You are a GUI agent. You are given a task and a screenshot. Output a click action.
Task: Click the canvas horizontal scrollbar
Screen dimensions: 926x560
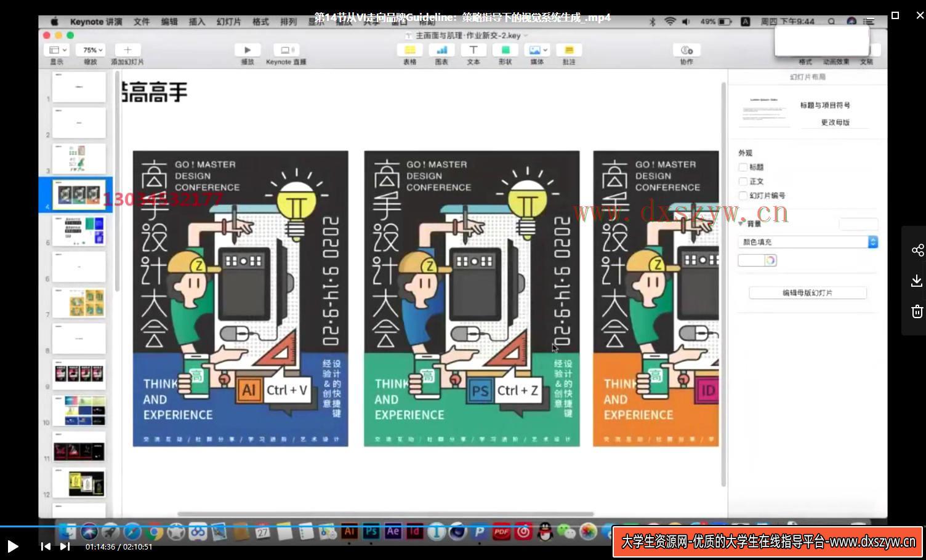click(385, 514)
